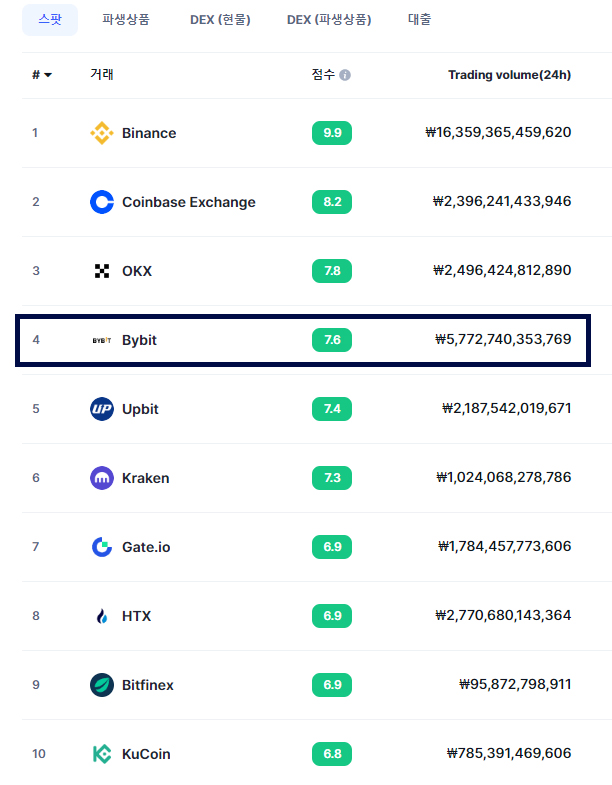The image size is (612, 785).
Task: Click the Bybit logo icon
Action: click(x=102, y=340)
